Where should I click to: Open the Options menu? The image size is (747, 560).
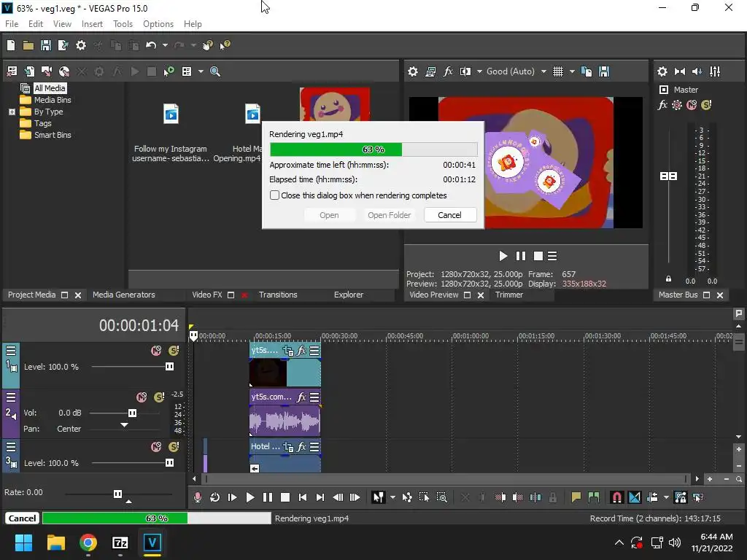coord(158,24)
